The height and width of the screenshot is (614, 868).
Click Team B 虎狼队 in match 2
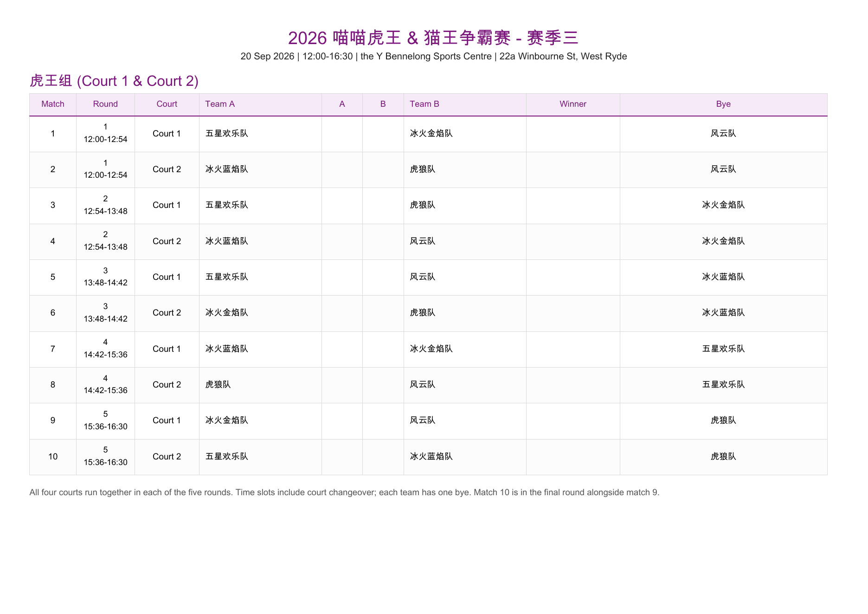[x=423, y=169]
